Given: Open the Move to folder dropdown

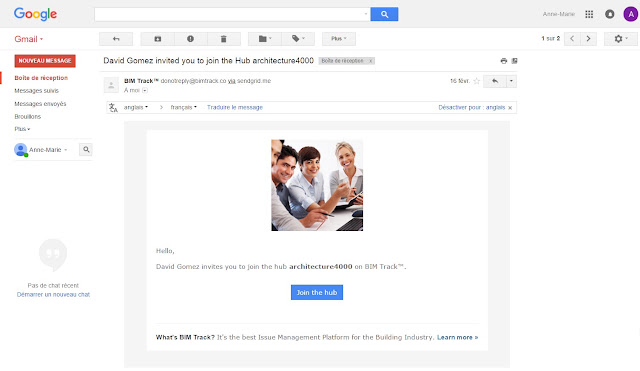Looking at the screenshot, I should (265, 39).
